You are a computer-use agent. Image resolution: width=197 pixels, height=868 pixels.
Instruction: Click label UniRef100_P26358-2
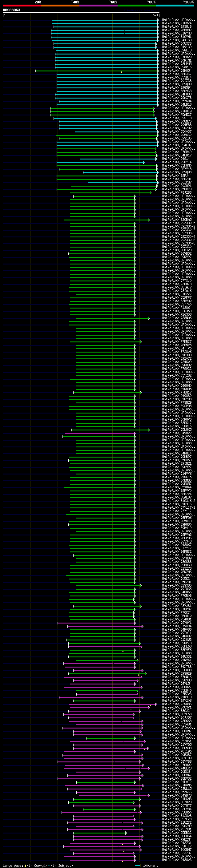tap(179, 311)
